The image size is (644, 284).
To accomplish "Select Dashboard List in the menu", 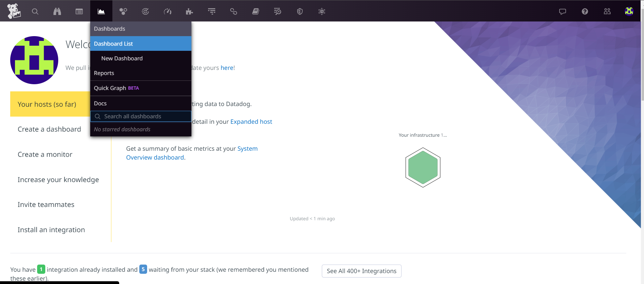I will tap(141, 44).
